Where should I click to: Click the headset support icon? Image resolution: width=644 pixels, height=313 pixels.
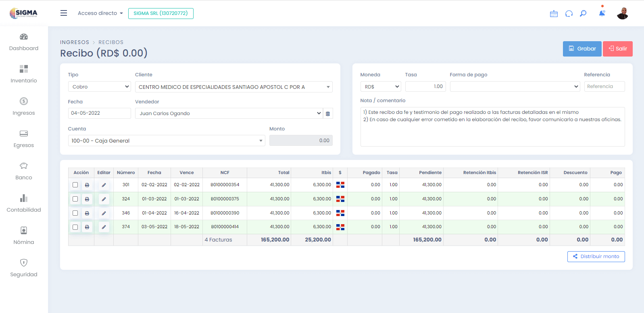569,14
